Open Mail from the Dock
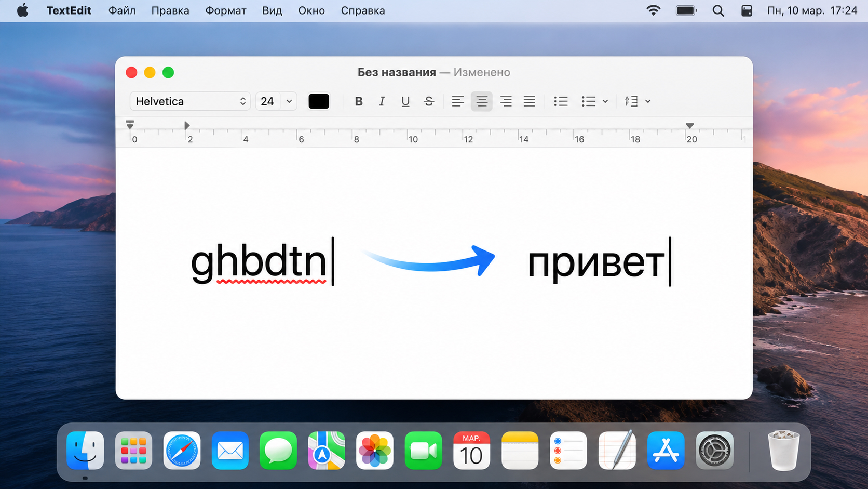The image size is (868, 489). 230,450
